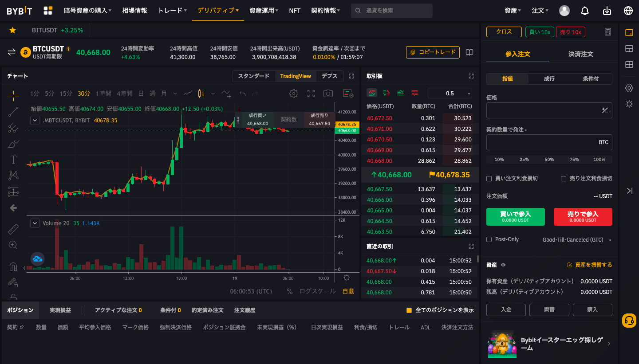This screenshot has height=364, width=639.
Task: Toggle auto scale (自動) on chart
Action: (348, 291)
